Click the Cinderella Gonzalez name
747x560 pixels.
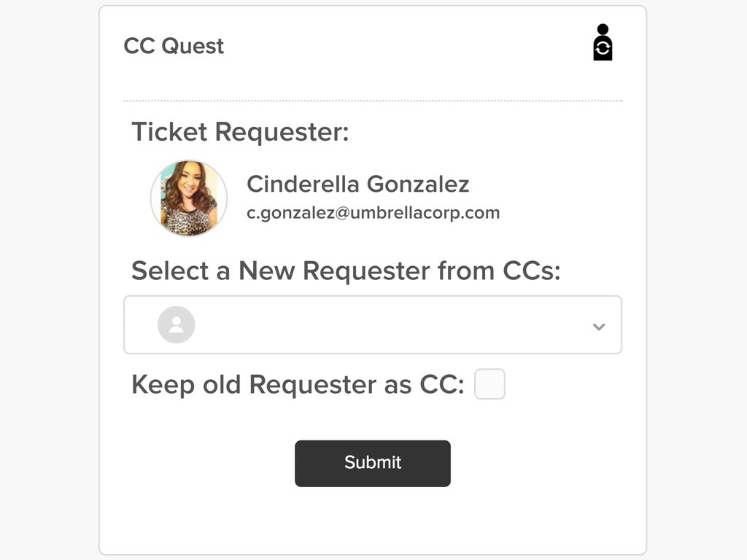tap(357, 184)
